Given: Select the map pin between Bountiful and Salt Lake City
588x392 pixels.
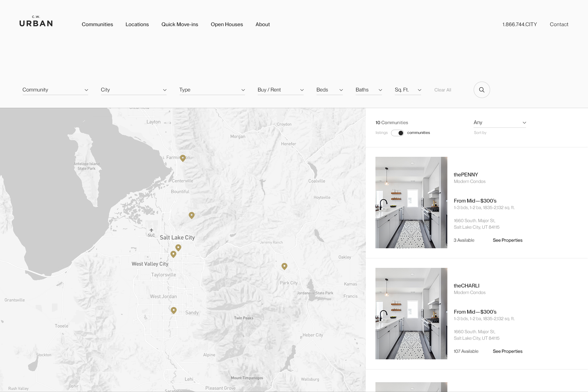Looking at the screenshot, I should click(192, 215).
